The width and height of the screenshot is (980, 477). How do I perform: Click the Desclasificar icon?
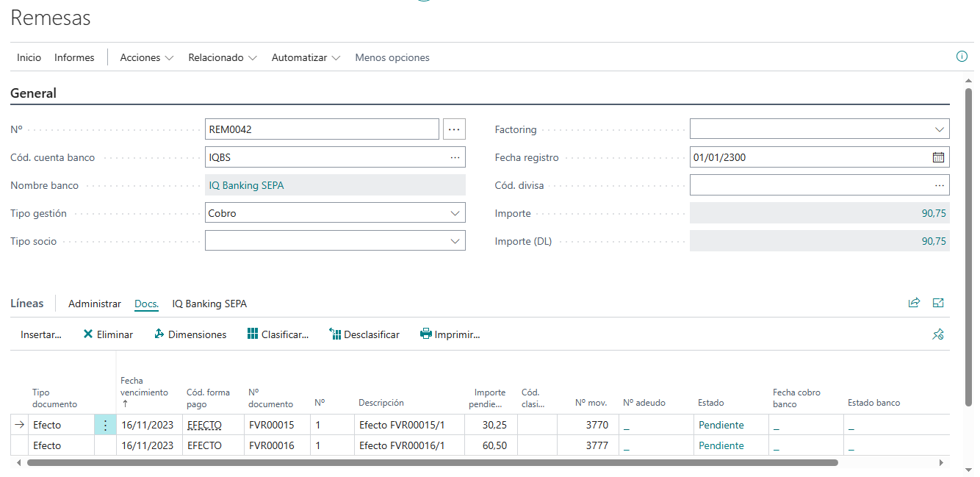click(x=364, y=334)
